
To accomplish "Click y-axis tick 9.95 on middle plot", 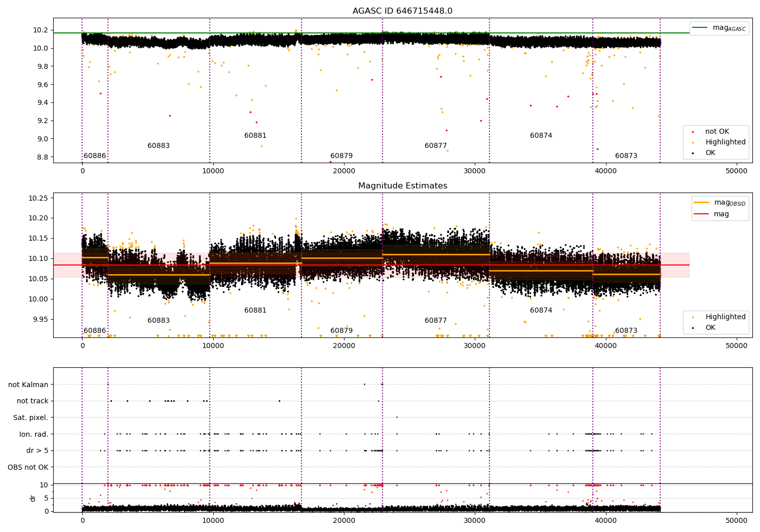I will coord(41,320).
